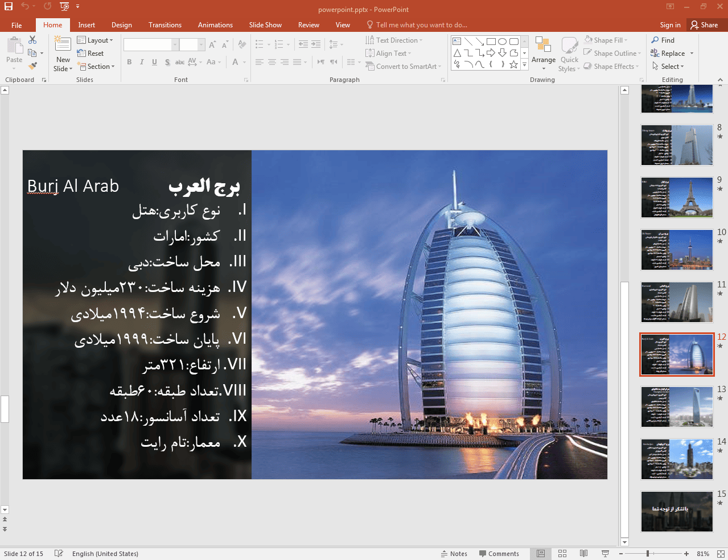Decrease the list indent level
The image size is (728, 560).
pyautogui.click(x=303, y=44)
